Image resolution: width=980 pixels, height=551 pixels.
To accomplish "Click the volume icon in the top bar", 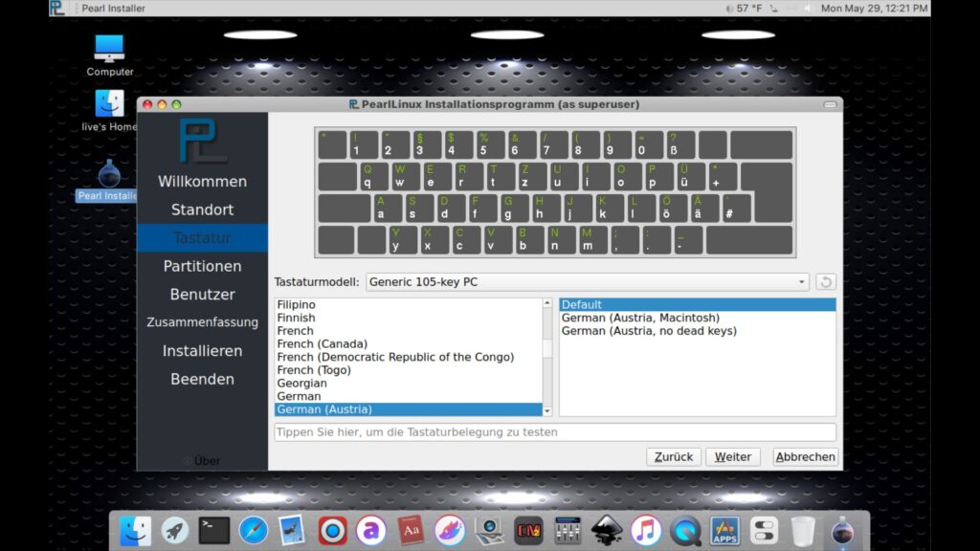I will pyautogui.click(x=808, y=8).
